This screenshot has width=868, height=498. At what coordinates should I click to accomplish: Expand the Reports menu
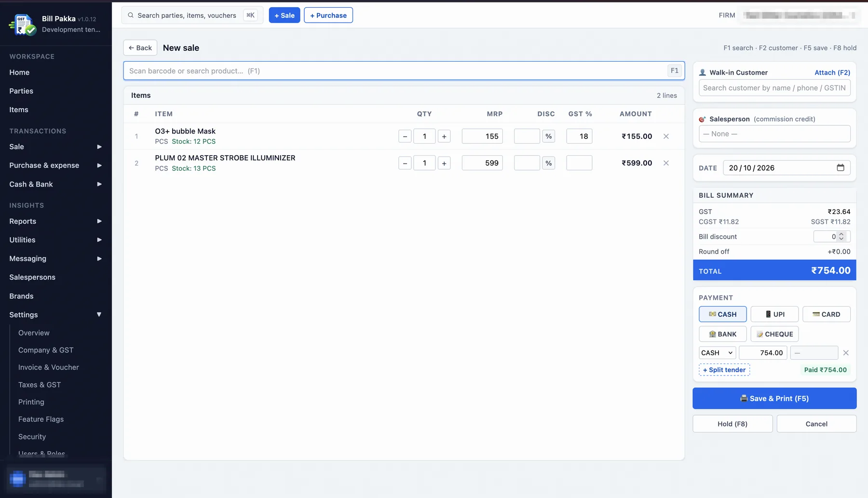[56, 221]
